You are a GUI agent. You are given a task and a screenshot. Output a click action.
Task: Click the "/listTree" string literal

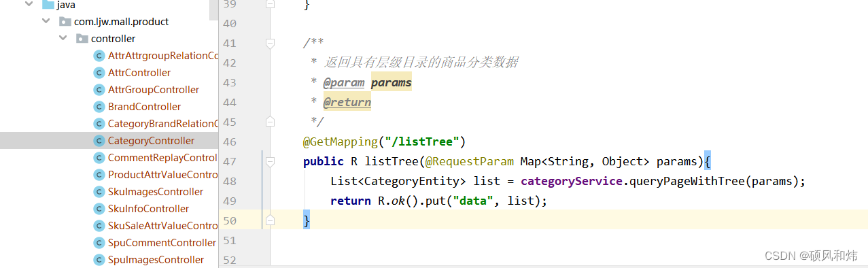tap(421, 141)
